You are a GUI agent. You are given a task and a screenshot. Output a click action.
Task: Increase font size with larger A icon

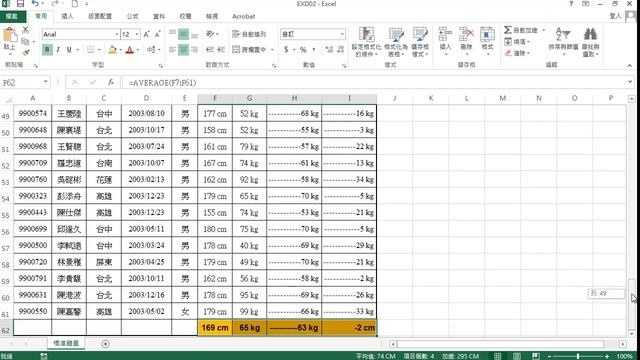click(x=147, y=34)
